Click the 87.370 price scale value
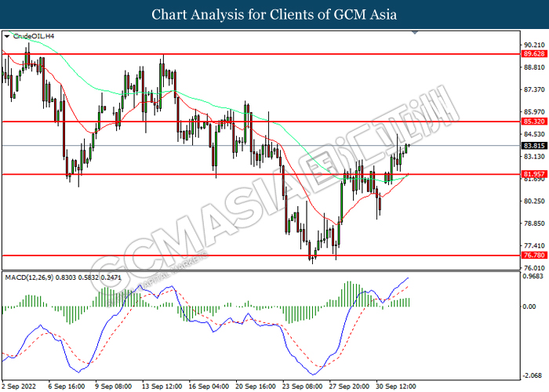 pyautogui.click(x=534, y=89)
